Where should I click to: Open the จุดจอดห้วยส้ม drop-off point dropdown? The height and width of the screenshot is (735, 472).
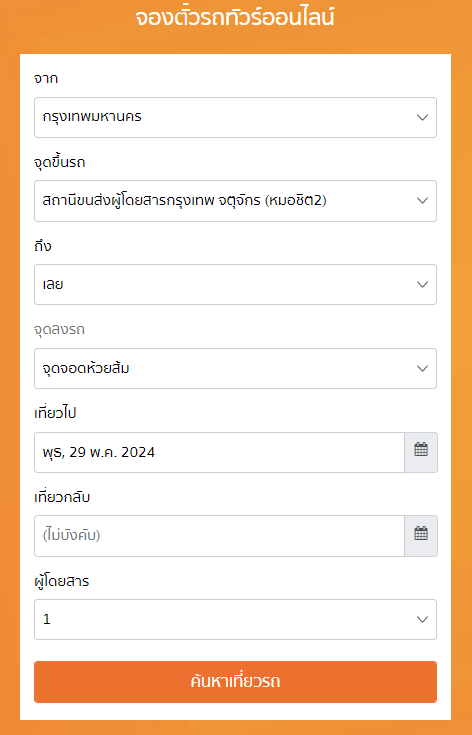235,368
